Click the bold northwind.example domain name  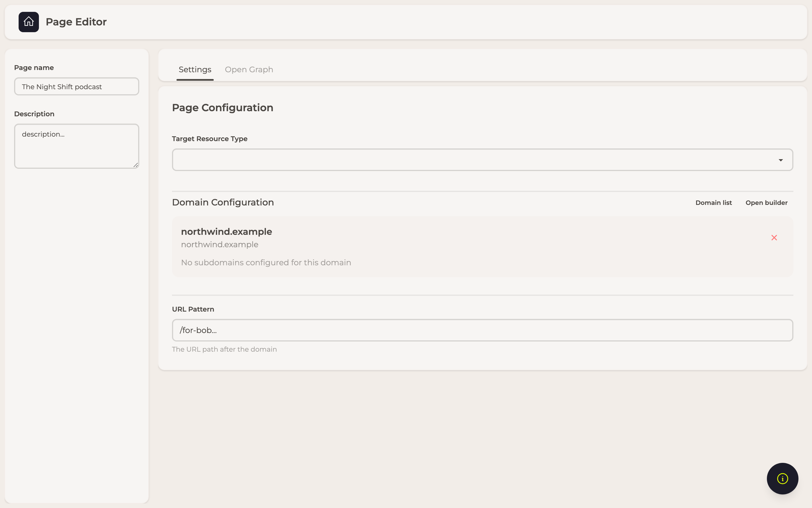coord(226,232)
